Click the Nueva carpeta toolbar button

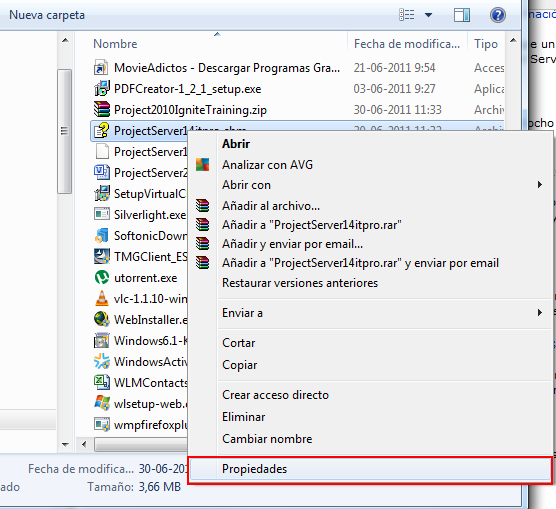(x=47, y=15)
